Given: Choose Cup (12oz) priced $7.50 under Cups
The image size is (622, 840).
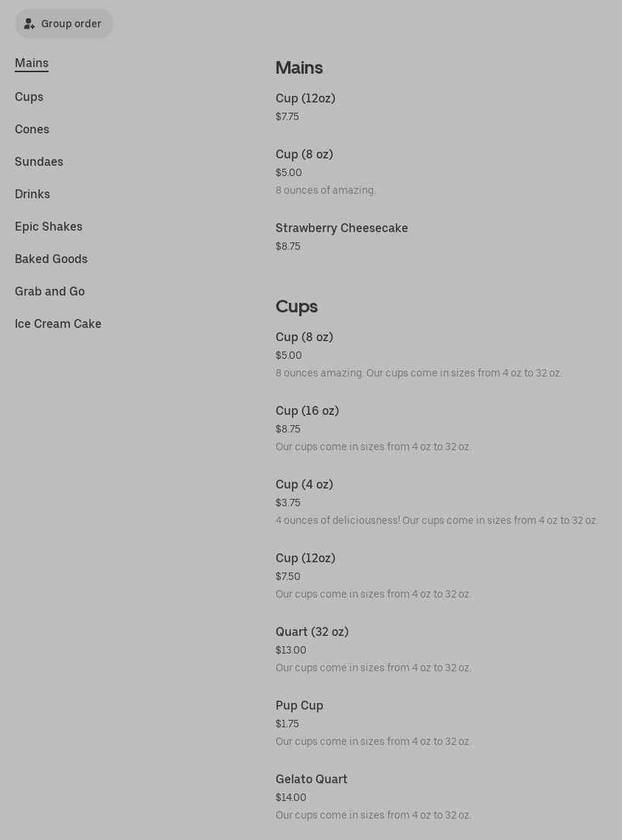Looking at the screenshot, I should 305,559.
